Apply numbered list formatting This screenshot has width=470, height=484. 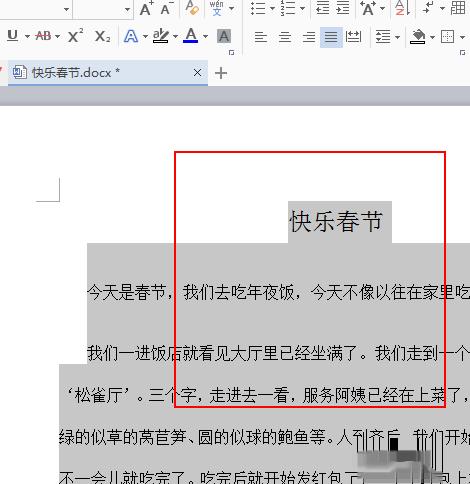coord(288,8)
